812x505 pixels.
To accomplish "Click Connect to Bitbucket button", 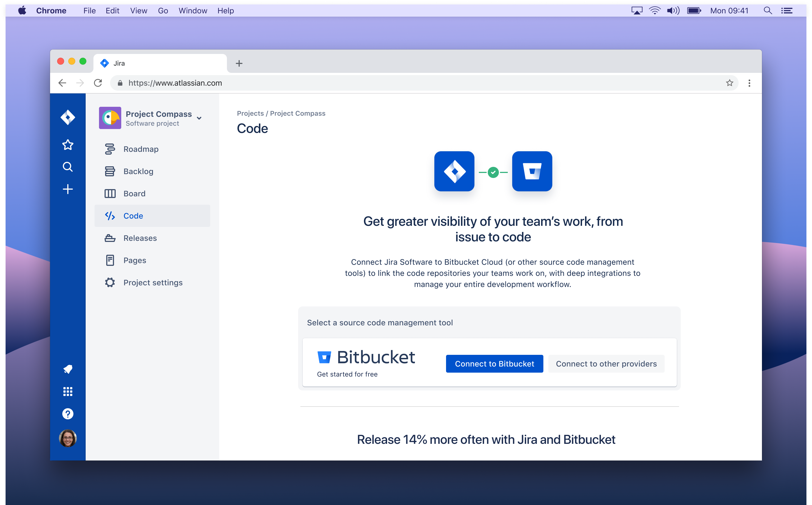I will click(494, 364).
